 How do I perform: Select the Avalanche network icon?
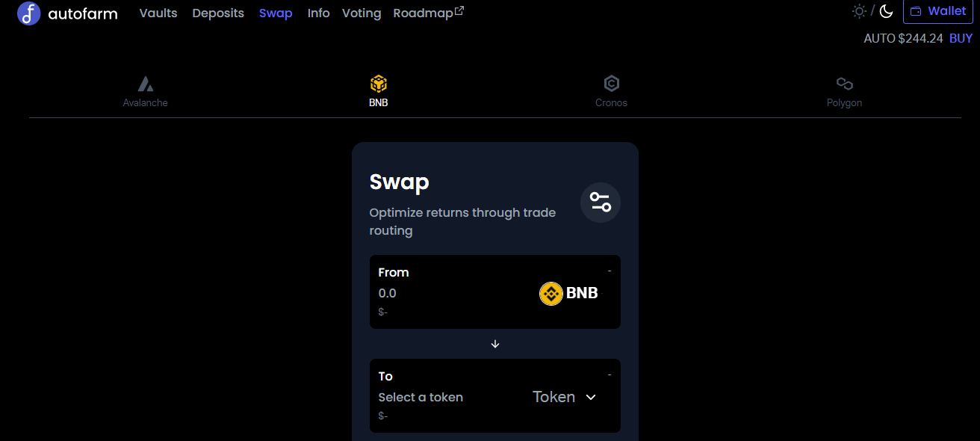(145, 82)
